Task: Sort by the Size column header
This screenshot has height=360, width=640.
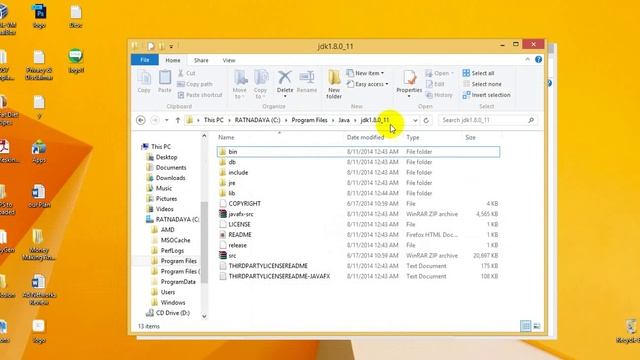Action: pos(470,138)
